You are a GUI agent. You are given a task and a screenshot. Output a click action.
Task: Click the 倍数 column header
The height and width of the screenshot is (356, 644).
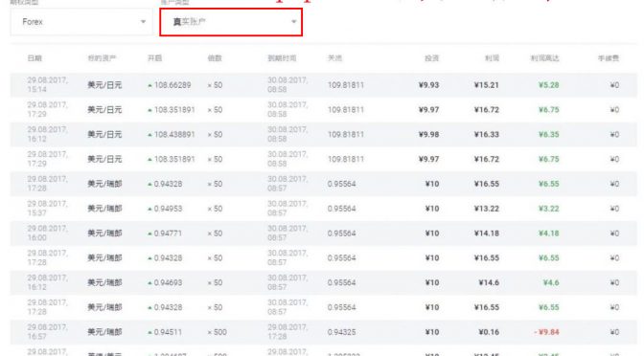[x=215, y=58]
